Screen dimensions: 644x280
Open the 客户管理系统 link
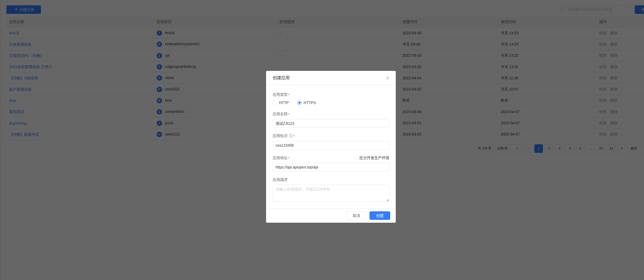pos(20,89)
